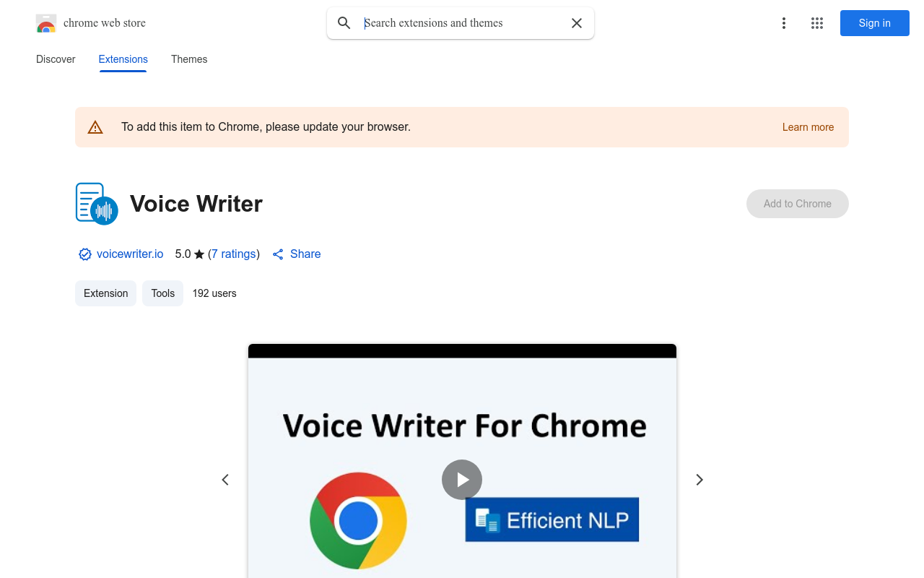Open the 7 ratings link
Image resolution: width=924 pixels, height=578 pixels.
pos(234,254)
